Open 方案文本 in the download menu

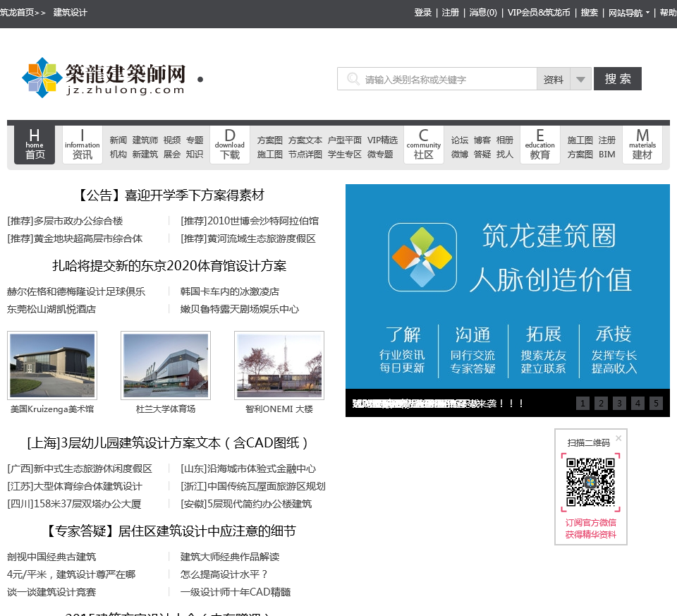(x=305, y=140)
